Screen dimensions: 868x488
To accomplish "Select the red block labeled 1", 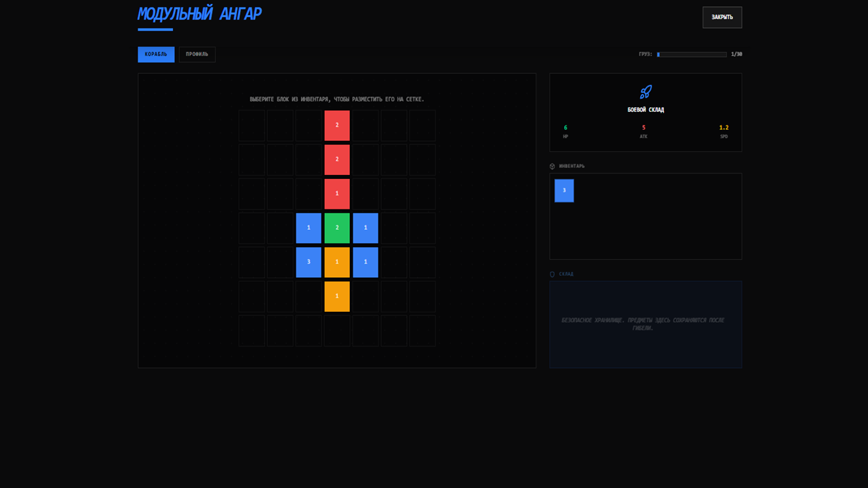I will coord(337,194).
